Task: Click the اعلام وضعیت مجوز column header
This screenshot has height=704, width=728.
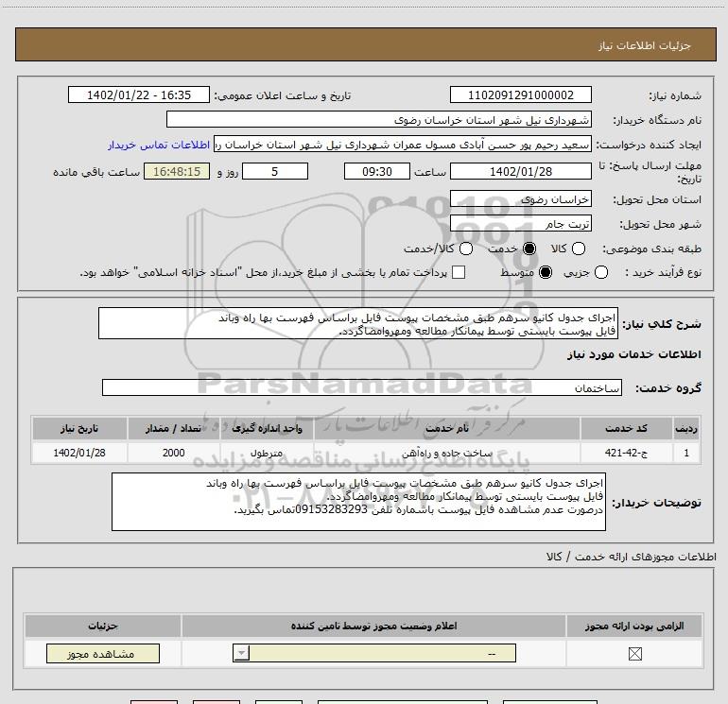Action: 373,626
